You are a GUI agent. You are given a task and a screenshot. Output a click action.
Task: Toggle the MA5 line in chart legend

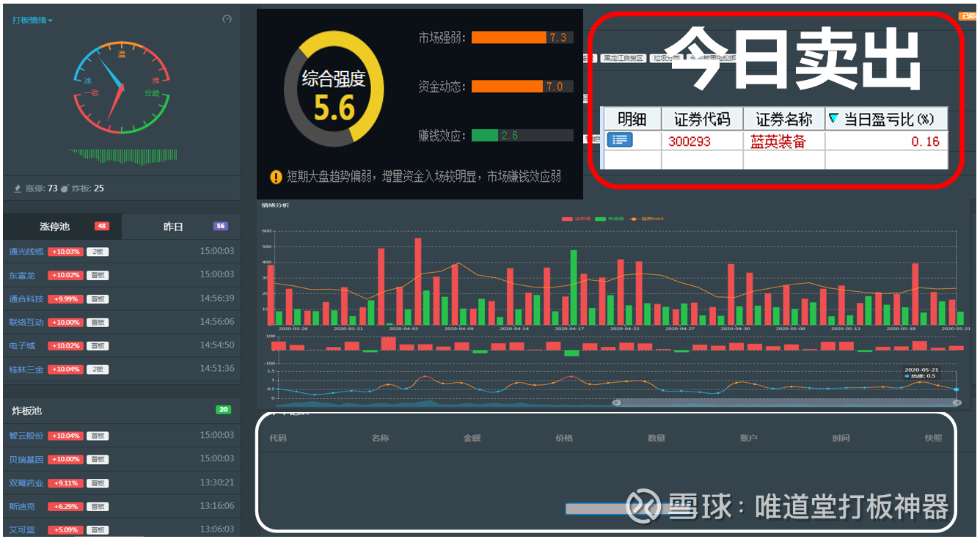(x=646, y=219)
